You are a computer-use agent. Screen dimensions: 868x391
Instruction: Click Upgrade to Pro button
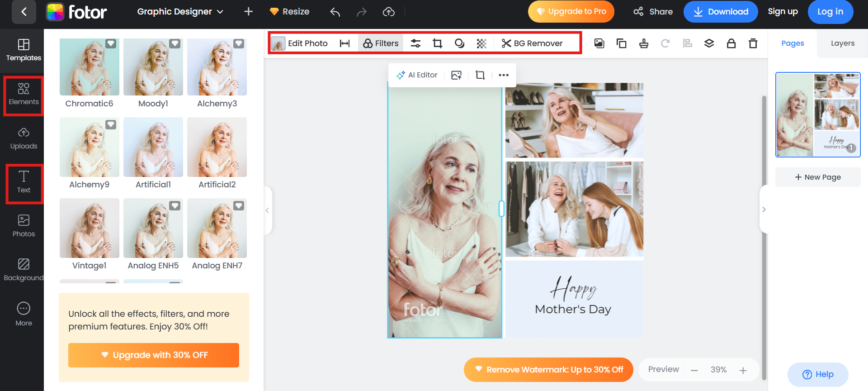click(x=571, y=12)
